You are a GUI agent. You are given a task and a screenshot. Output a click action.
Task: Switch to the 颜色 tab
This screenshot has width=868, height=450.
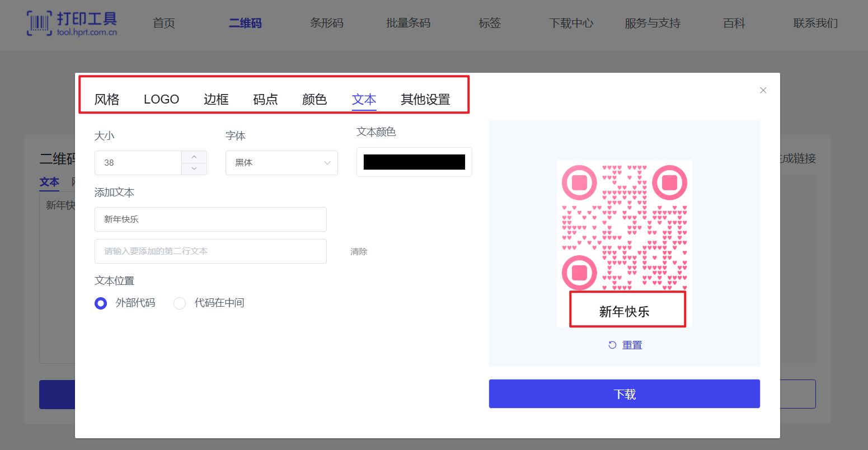coord(315,100)
